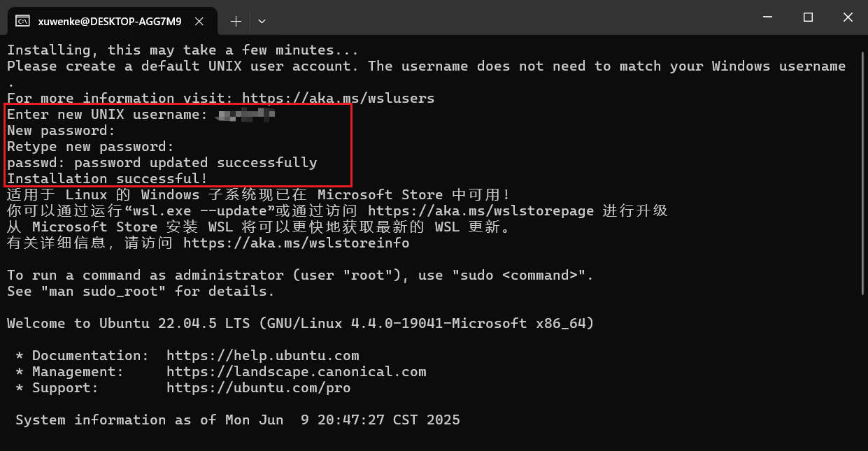Image resolution: width=868 pixels, height=451 pixels.
Task: Open a new terminal tab with plus
Action: tap(236, 22)
